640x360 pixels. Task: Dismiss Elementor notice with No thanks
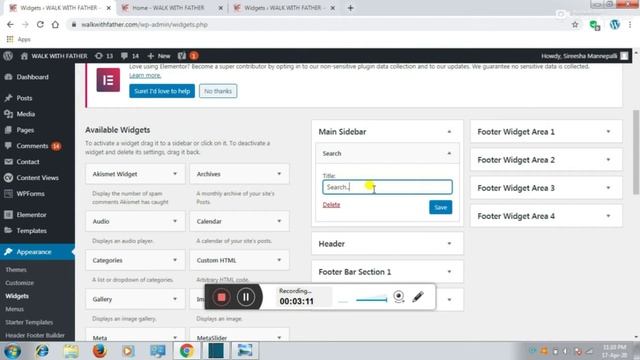218,91
